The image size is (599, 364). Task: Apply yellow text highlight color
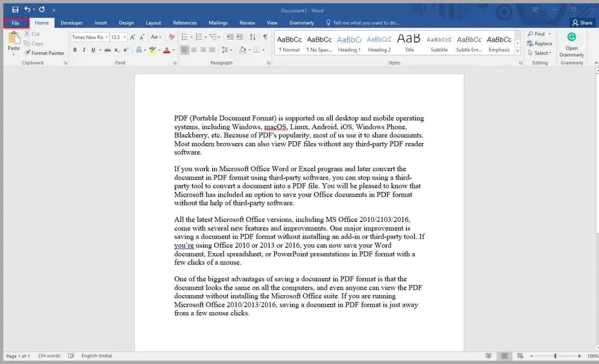(x=152, y=50)
